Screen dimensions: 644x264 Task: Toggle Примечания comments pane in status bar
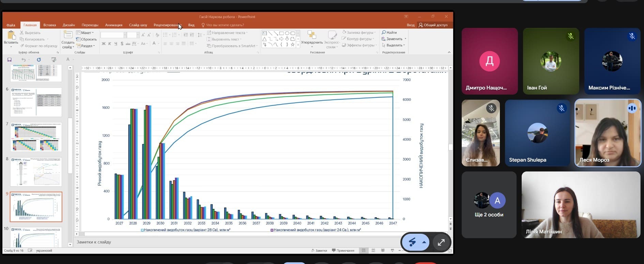tap(343, 250)
